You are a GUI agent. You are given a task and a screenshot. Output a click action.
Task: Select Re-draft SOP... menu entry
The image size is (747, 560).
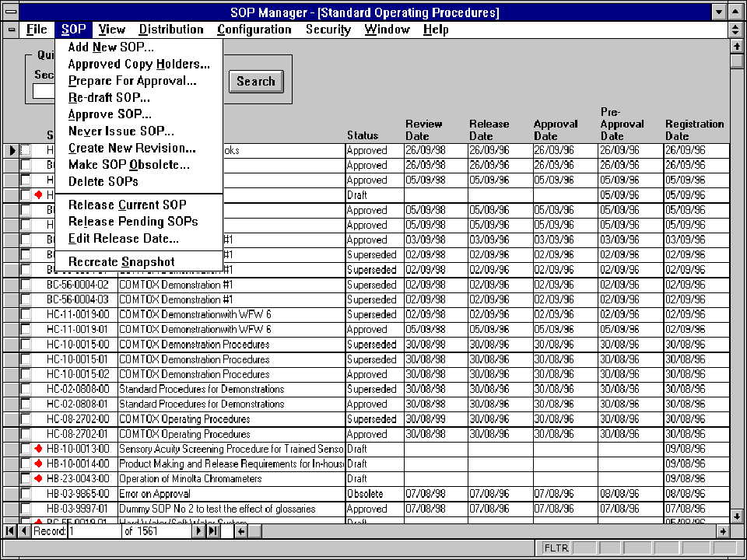point(139,98)
